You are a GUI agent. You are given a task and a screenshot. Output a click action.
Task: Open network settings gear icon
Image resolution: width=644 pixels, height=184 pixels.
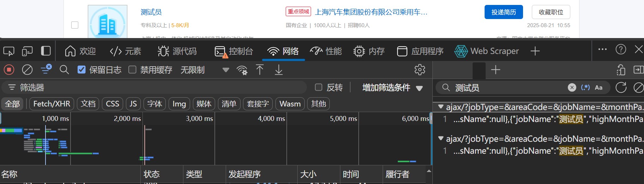point(419,70)
